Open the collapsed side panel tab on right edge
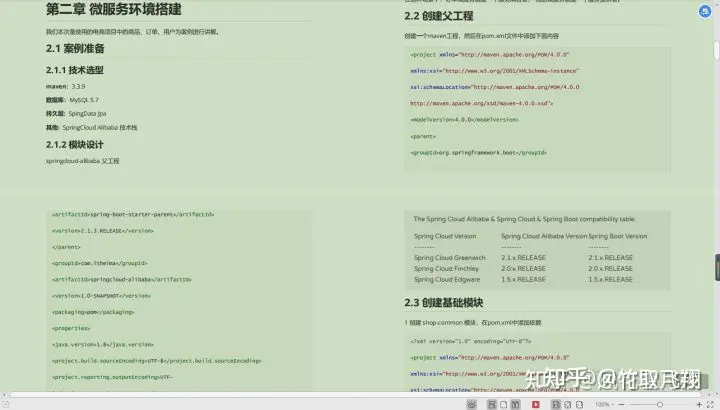 pos(717,267)
